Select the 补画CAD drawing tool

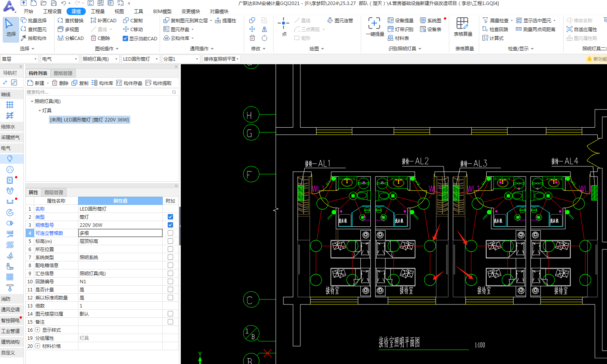(x=103, y=20)
